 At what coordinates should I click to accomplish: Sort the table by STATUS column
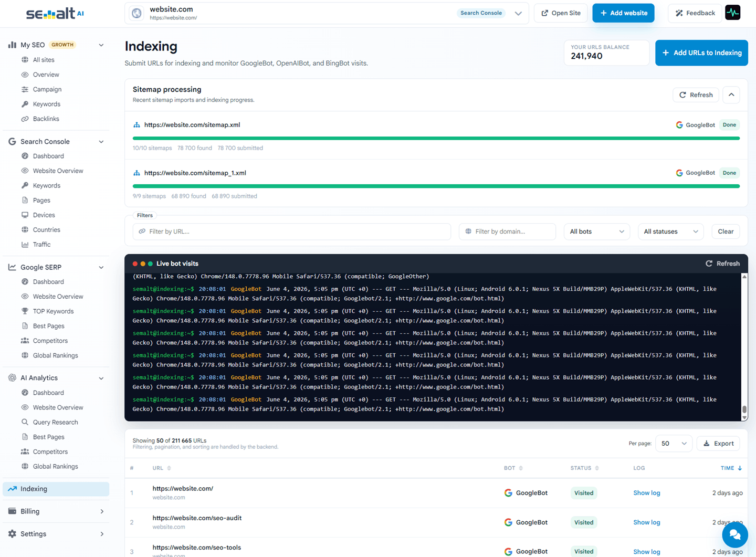585,468
